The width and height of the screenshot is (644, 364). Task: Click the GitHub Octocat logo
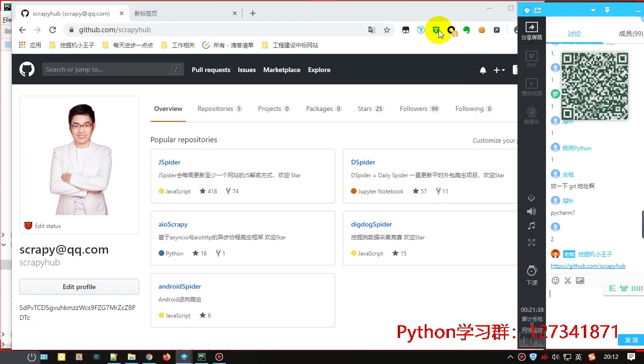[27, 70]
